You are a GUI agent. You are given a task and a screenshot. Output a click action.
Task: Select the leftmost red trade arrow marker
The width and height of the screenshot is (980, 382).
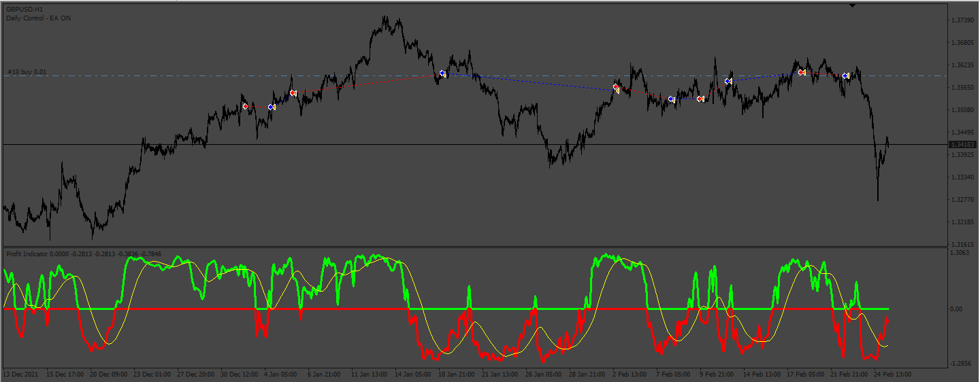click(246, 106)
